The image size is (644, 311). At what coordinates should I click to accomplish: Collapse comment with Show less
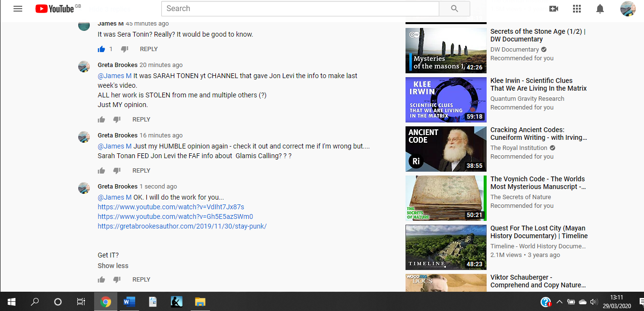pyautogui.click(x=113, y=266)
